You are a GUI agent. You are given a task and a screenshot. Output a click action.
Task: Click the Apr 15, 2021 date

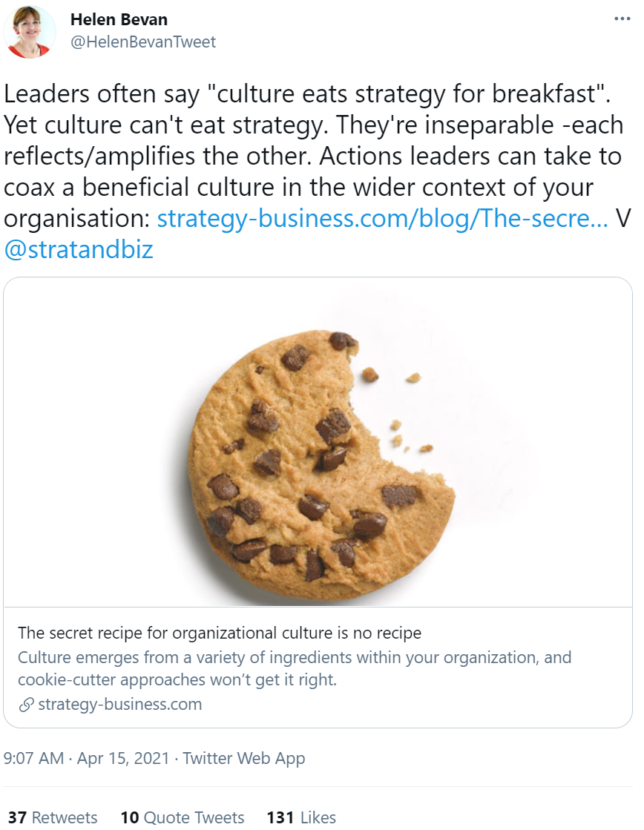123,758
